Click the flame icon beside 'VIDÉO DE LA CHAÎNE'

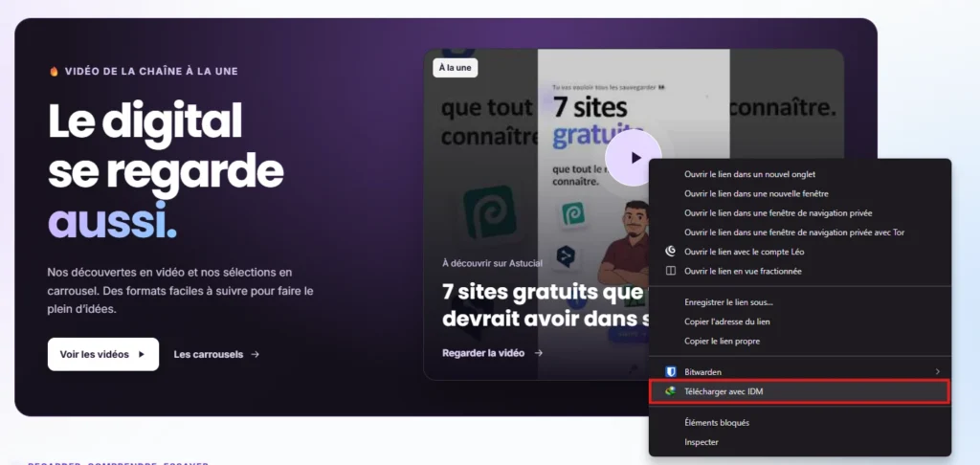click(54, 71)
